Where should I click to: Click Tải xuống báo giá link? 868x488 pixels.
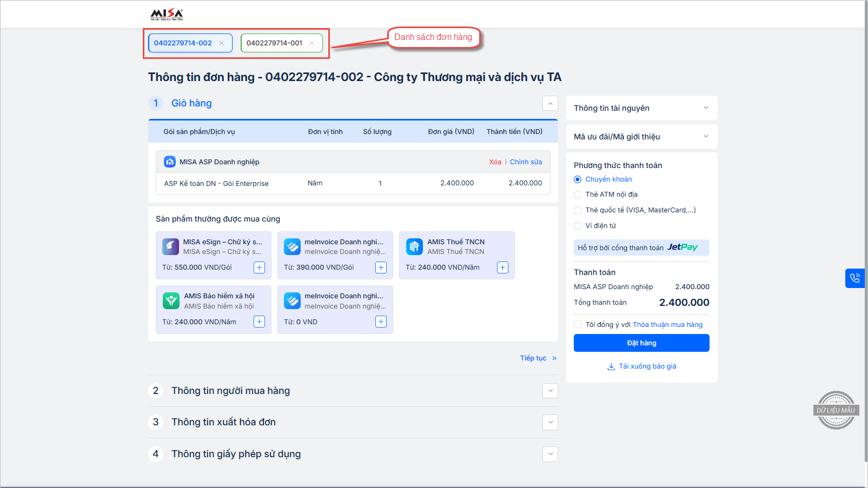tap(647, 366)
